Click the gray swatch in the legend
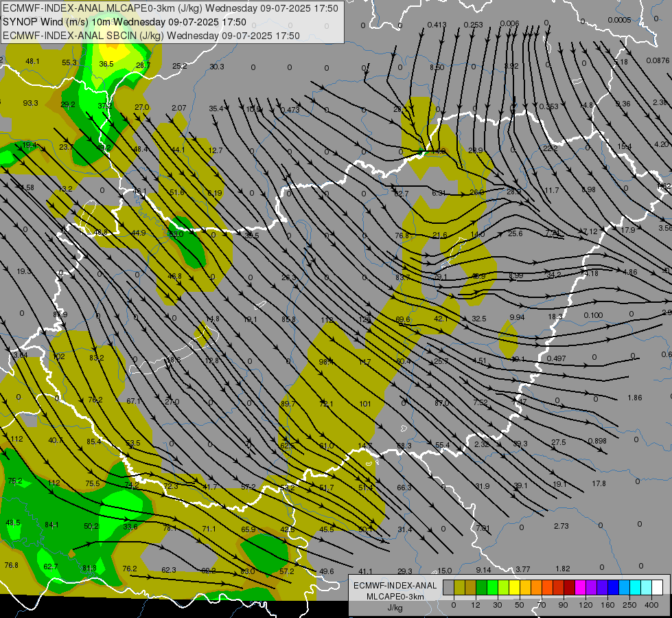672x618 pixels. [449, 587]
